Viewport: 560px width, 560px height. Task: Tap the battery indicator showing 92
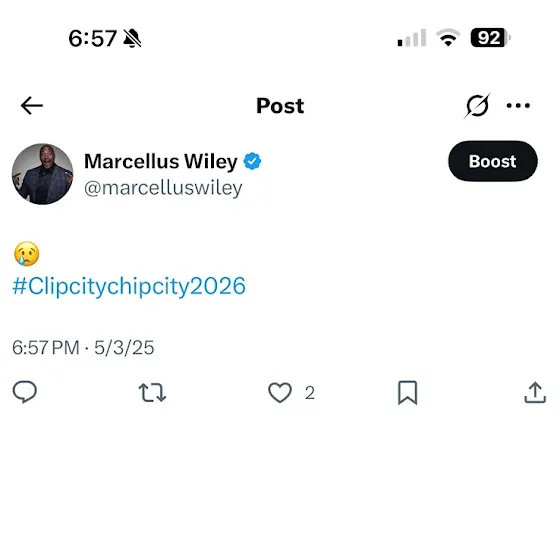pyautogui.click(x=490, y=38)
